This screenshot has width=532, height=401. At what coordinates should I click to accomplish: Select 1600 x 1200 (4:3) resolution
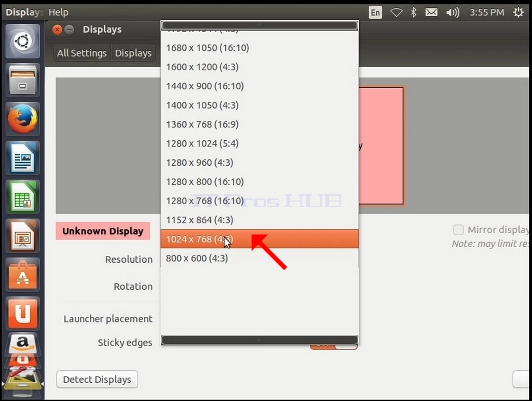[x=260, y=67]
